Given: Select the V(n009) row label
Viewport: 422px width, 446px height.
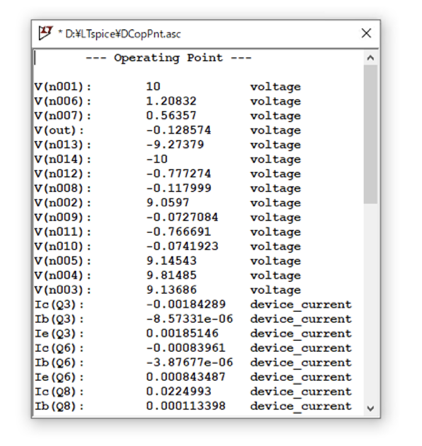Looking at the screenshot, I should [x=62, y=218].
